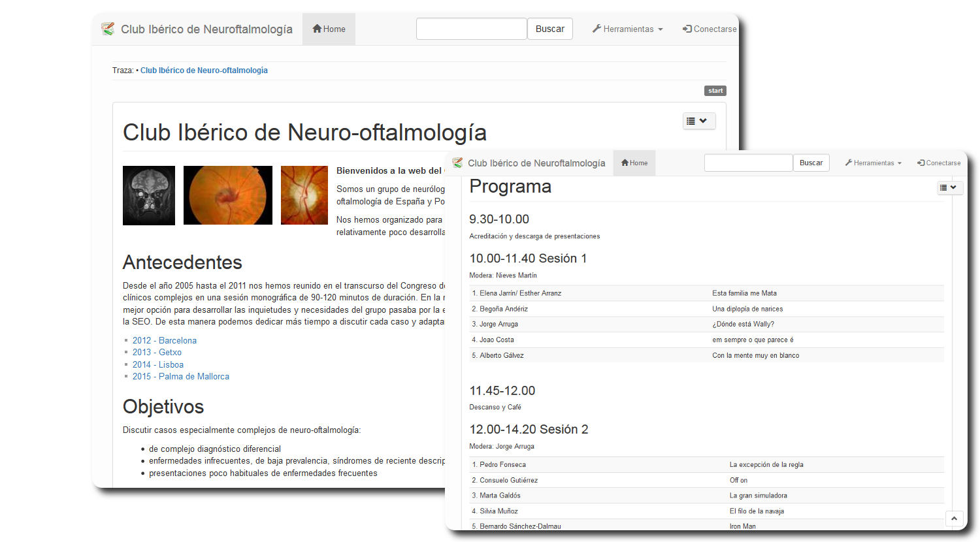Image resolution: width=980 pixels, height=542 pixels.
Task: Expand Herramientas dropdown in back window
Action: (x=627, y=29)
